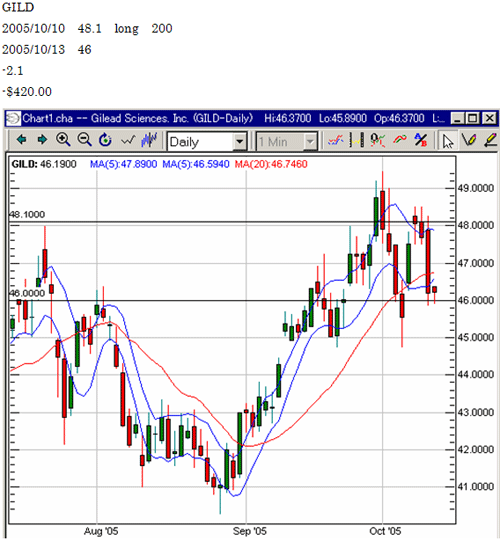Click the Oct '05 date axis label
This screenshot has width=500, height=541.
pos(385,531)
